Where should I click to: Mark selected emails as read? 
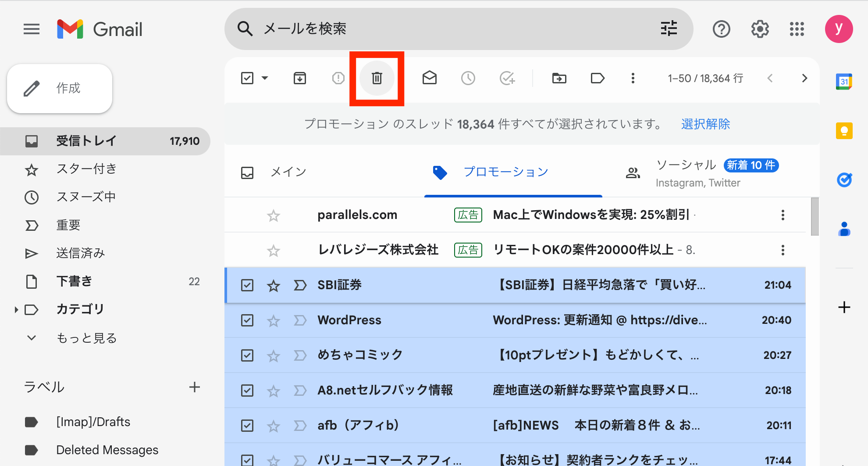430,78
